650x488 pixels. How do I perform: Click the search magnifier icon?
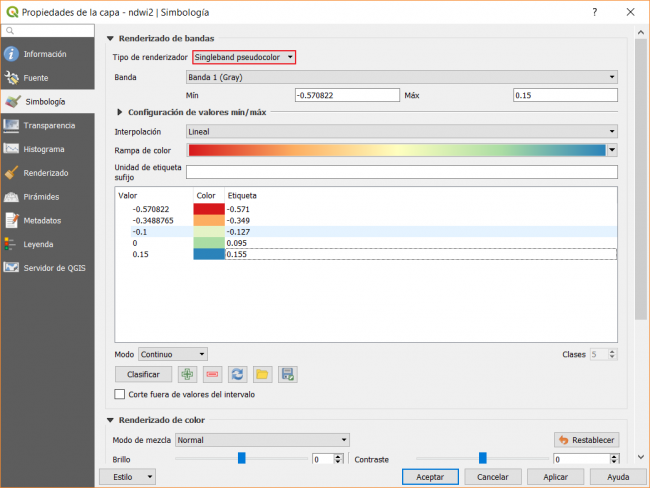pyautogui.click(x=10, y=31)
